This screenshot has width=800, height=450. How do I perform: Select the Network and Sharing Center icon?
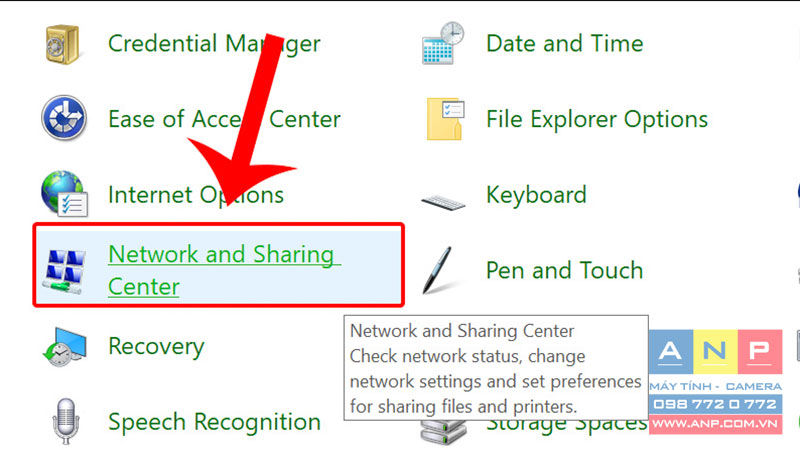(64, 271)
